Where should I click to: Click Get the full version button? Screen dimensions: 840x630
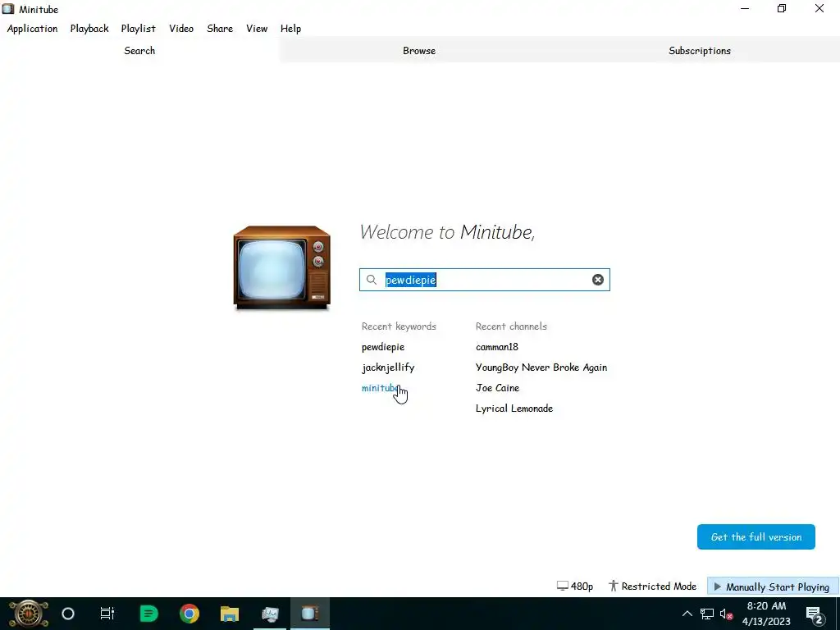click(756, 536)
